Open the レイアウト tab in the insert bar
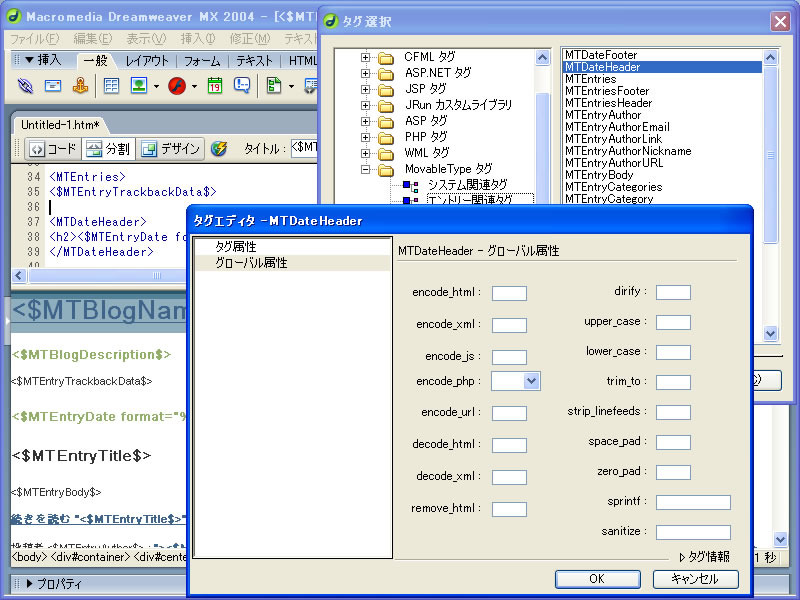The image size is (800, 600). click(147, 61)
